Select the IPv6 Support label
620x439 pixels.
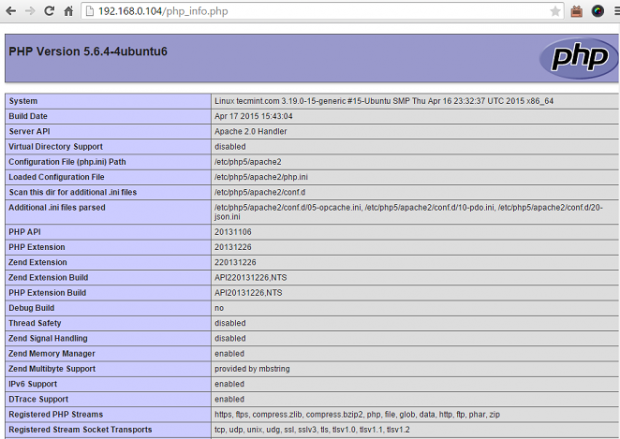[32, 384]
